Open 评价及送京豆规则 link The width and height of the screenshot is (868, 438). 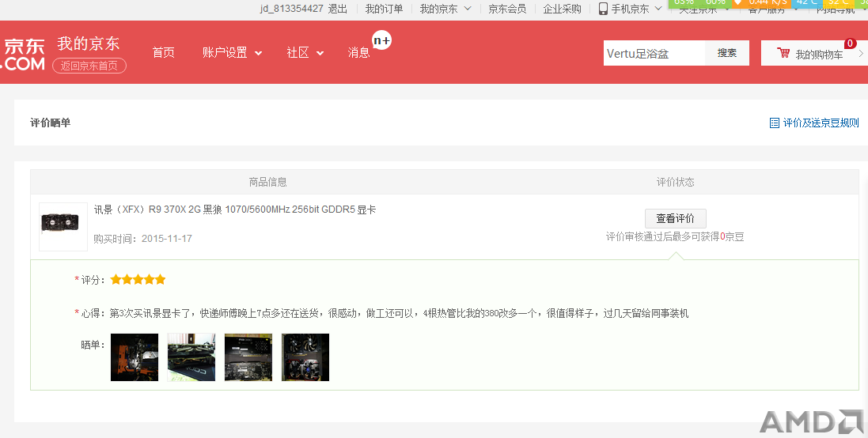click(821, 123)
